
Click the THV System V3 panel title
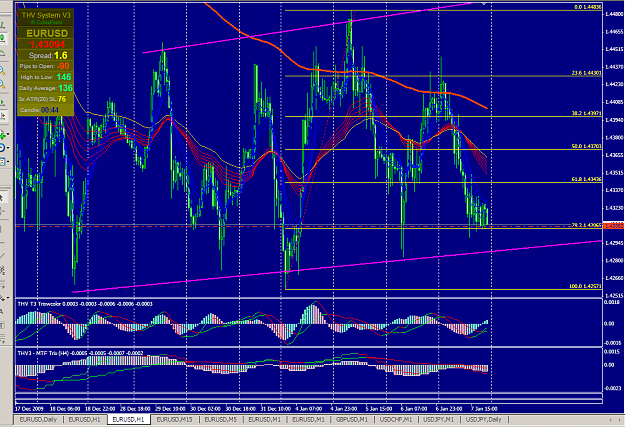point(46,15)
